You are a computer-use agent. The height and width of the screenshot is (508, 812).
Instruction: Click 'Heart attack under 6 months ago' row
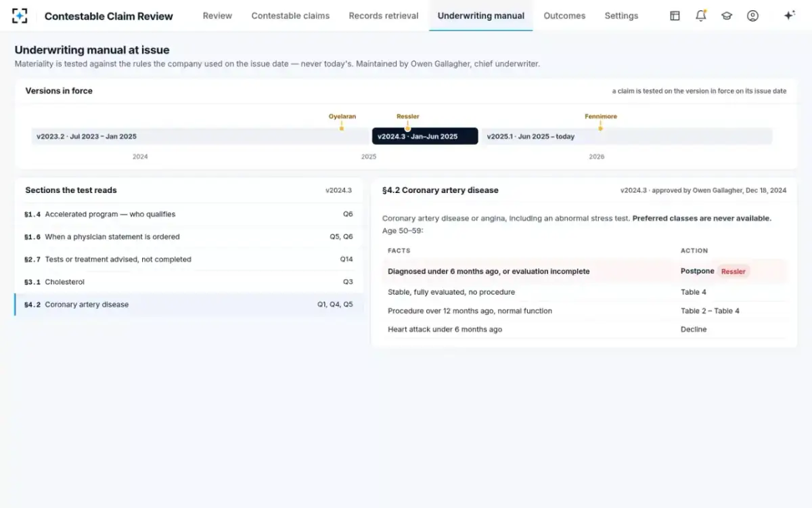[585, 329]
